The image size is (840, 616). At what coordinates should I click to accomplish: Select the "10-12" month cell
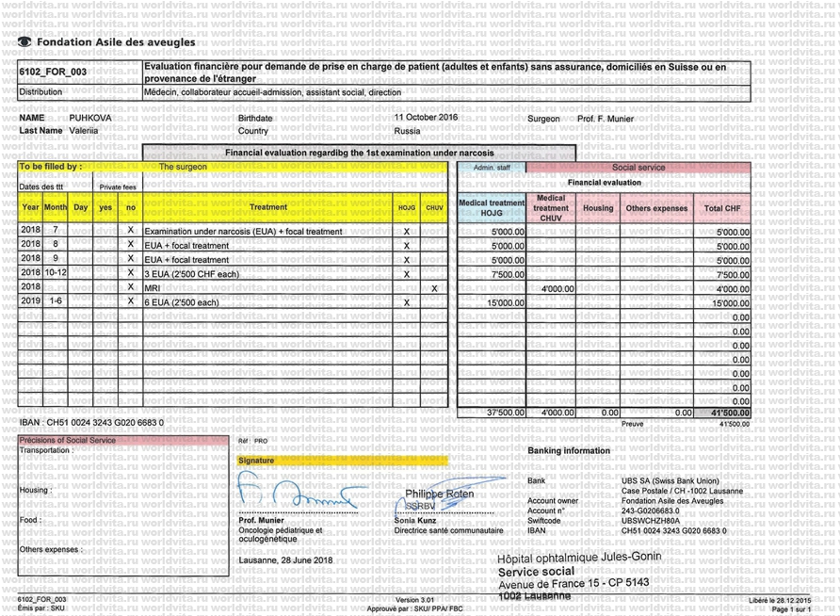[56, 272]
